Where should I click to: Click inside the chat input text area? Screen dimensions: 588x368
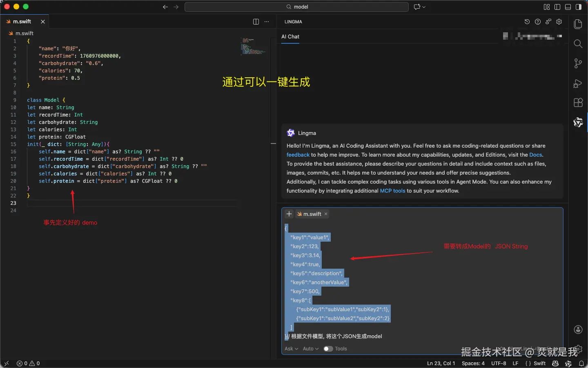[x=422, y=282]
